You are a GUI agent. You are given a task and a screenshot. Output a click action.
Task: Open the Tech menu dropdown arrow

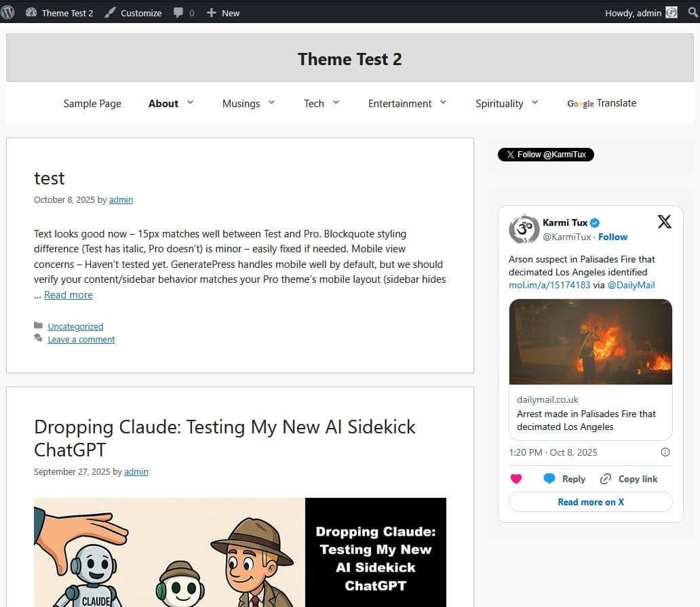point(336,102)
